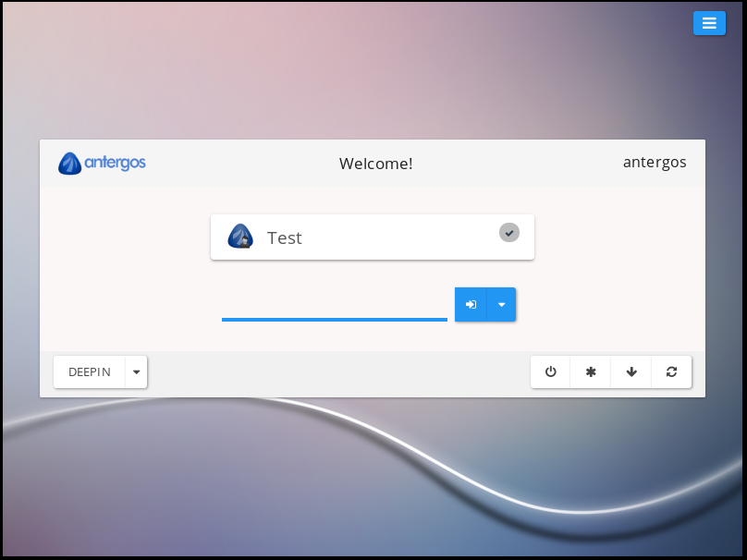Expand the caret next to login button
The width and height of the screenshot is (747, 560).
click(501, 304)
